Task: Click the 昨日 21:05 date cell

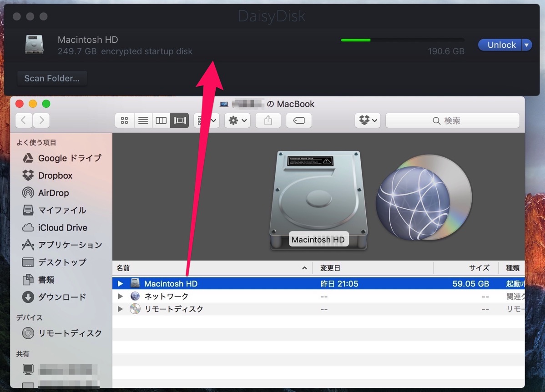Action: (339, 284)
